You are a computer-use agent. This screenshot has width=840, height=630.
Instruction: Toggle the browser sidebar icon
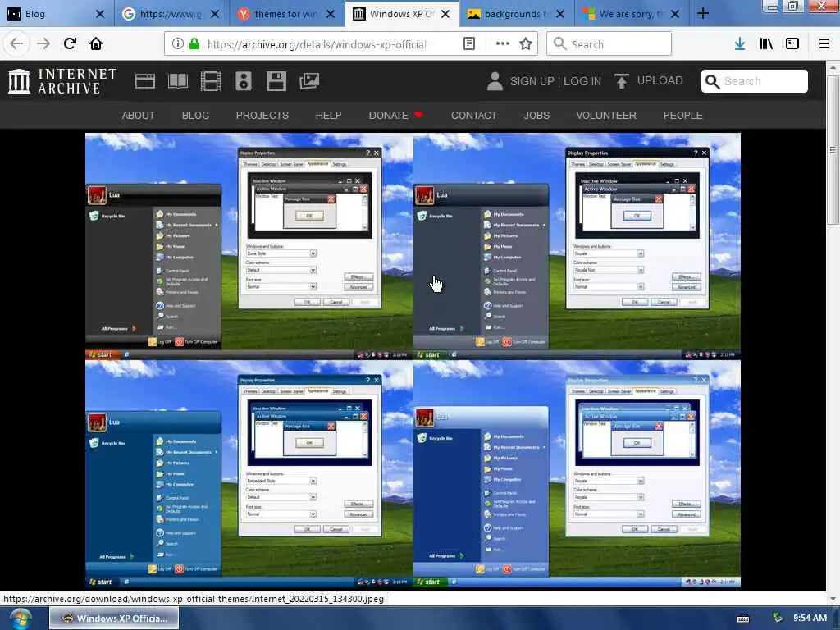792,44
